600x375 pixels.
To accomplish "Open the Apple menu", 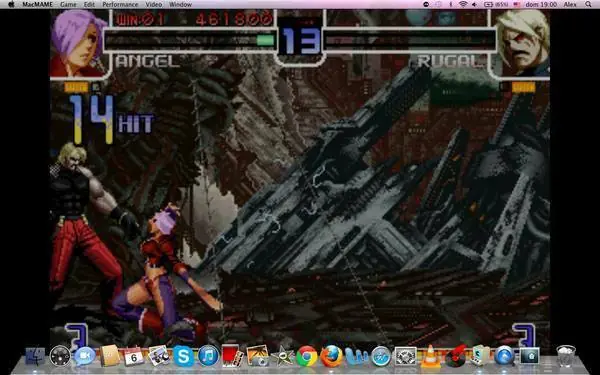I will click(x=11, y=4).
